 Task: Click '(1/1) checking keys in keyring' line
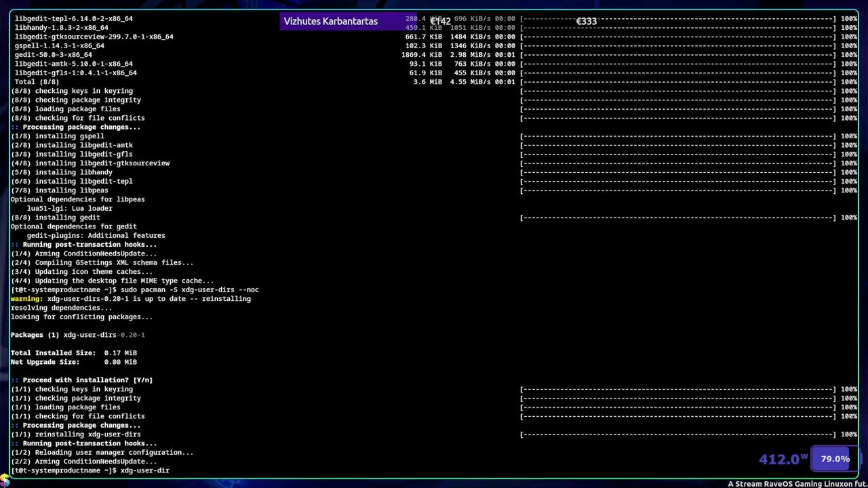(72, 389)
